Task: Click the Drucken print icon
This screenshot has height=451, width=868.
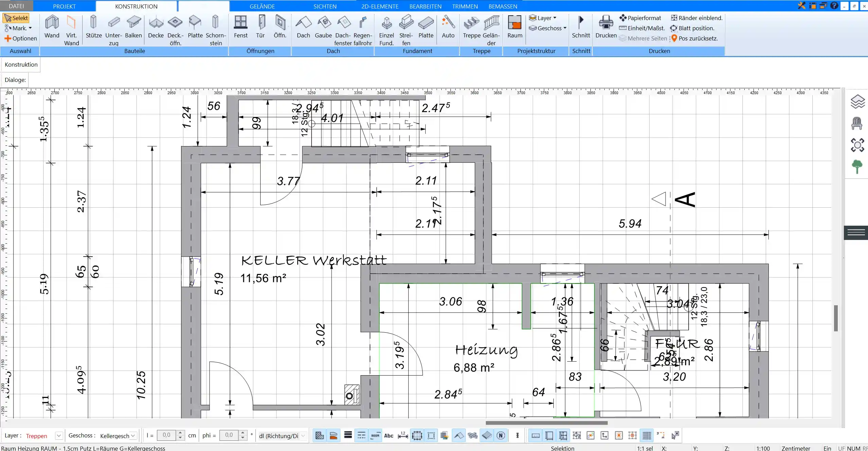Action: tap(606, 27)
